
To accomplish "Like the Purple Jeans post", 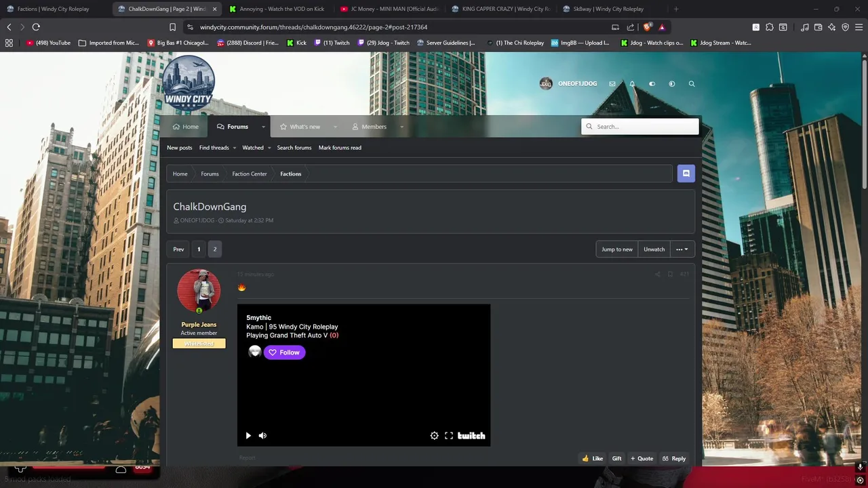I will pyautogui.click(x=592, y=458).
